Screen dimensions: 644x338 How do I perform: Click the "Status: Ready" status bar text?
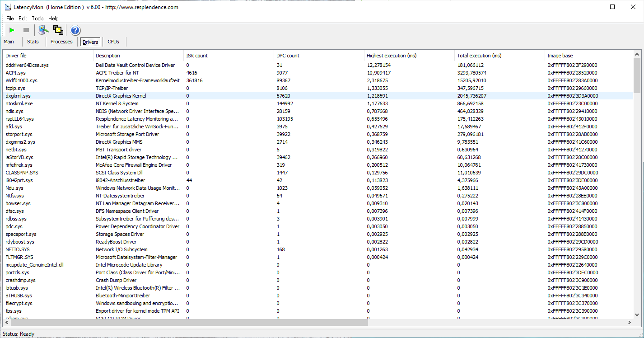tap(19, 334)
